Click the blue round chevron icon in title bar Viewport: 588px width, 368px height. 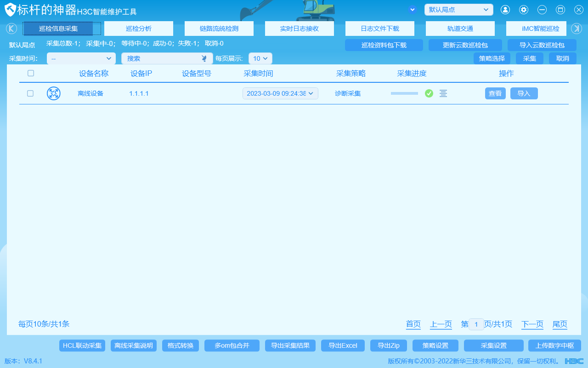click(x=413, y=10)
